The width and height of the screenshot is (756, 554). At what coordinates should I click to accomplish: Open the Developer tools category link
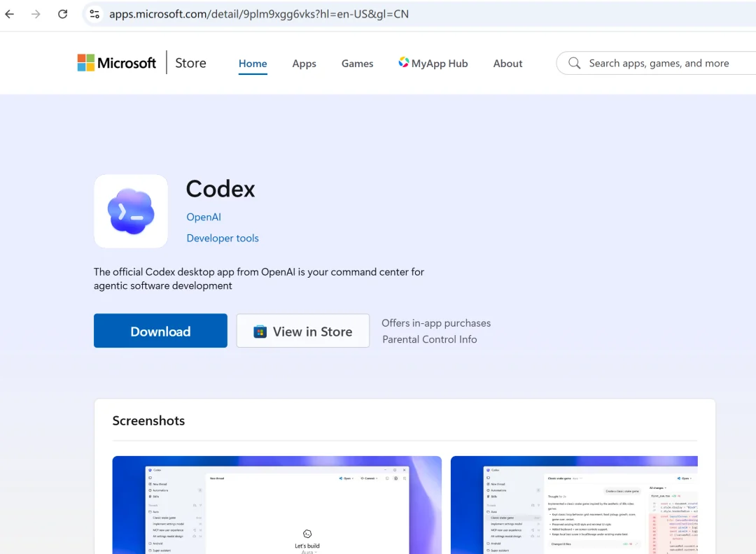222,238
